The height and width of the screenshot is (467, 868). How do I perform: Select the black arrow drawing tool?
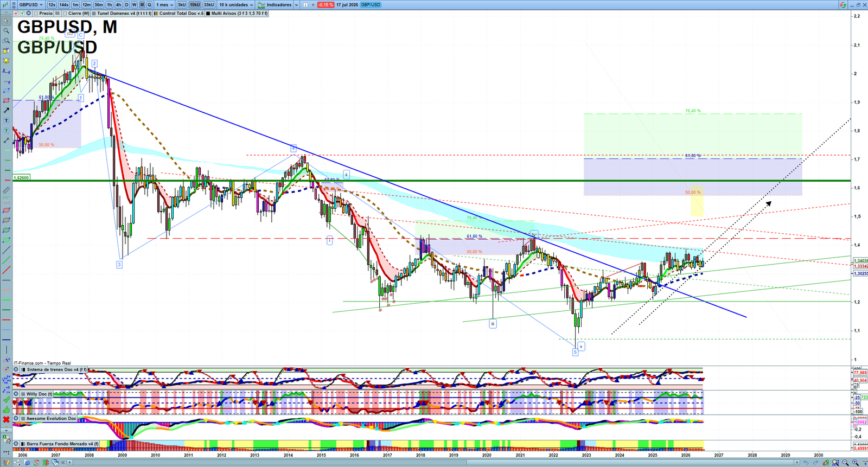(x=7, y=110)
